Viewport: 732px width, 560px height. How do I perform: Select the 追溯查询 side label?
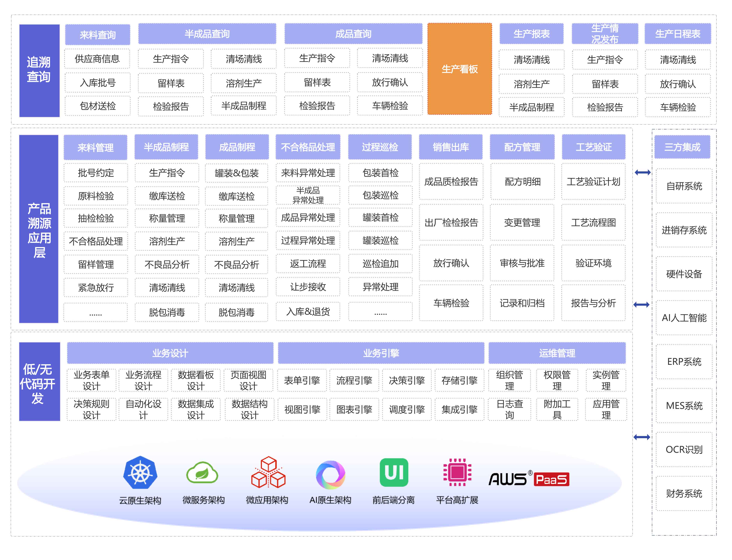(x=39, y=70)
